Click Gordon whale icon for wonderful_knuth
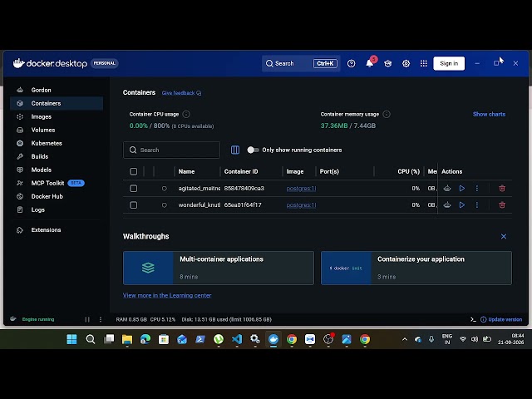The image size is (532, 399). coord(447,205)
